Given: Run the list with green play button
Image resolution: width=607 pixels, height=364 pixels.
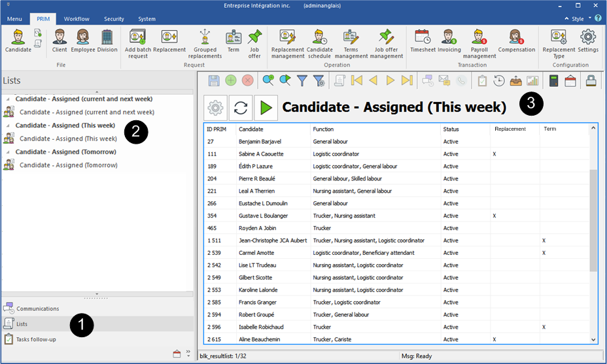Looking at the screenshot, I should click(x=266, y=108).
